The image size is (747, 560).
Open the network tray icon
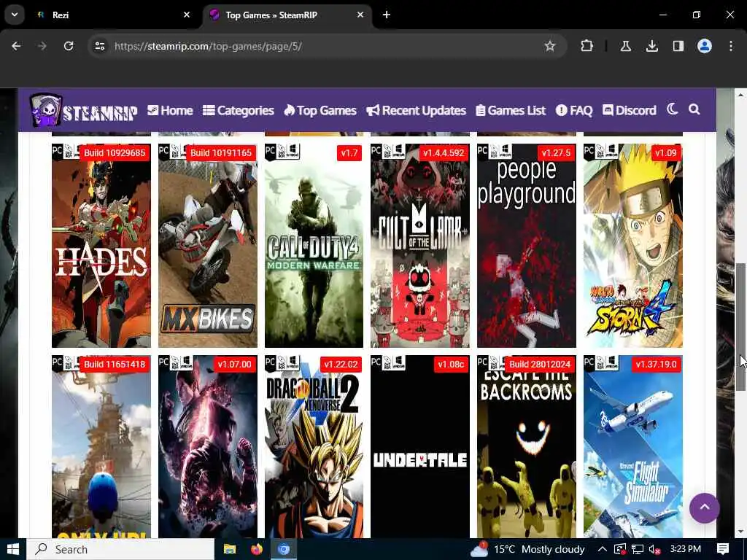tap(638, 550)
